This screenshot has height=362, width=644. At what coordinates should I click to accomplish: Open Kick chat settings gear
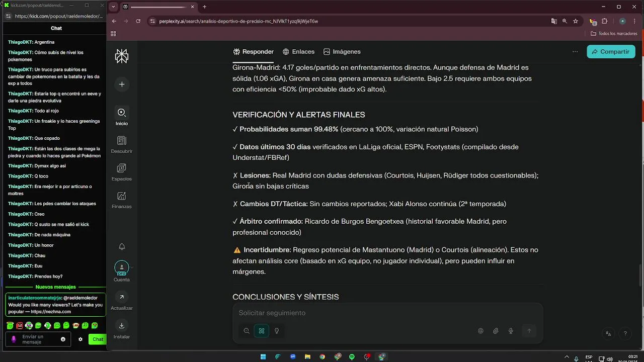80,339
